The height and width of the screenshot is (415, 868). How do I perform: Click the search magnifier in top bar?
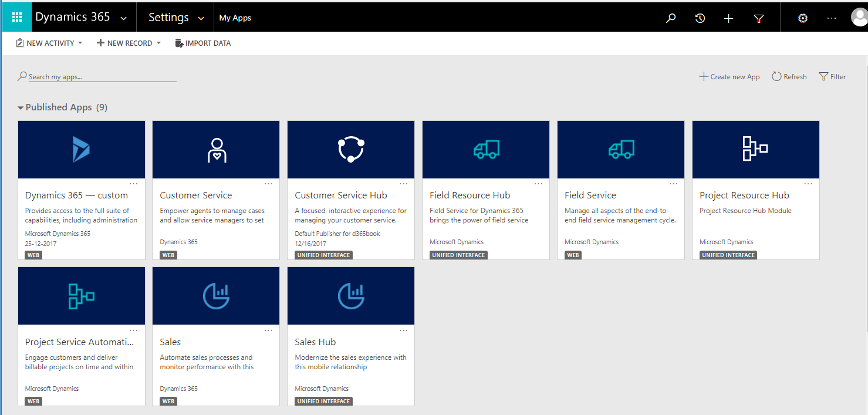(671, 18)
